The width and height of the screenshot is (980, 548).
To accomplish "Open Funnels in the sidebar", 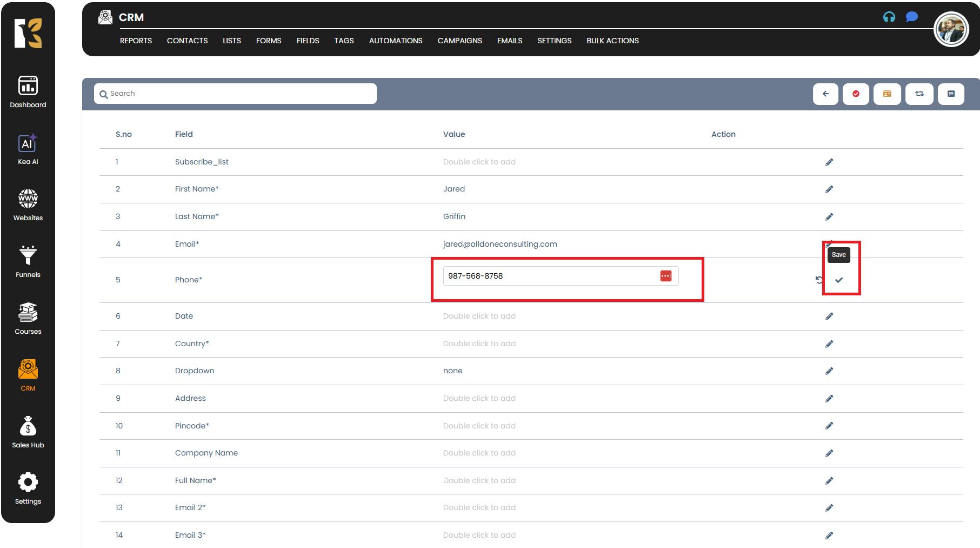I will [x=28, y=262].
